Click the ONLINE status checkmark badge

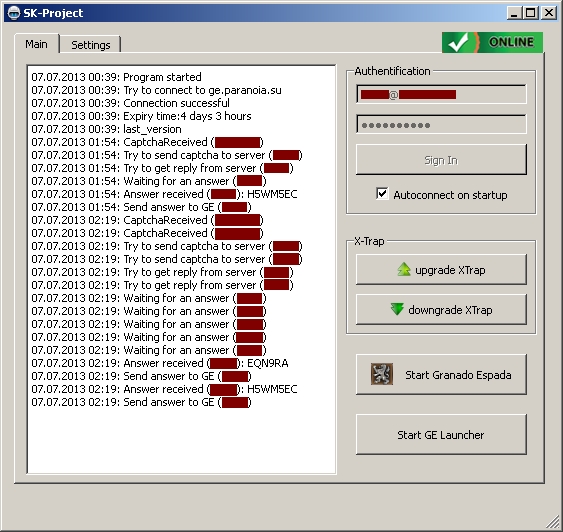click(x=492, y=42)
